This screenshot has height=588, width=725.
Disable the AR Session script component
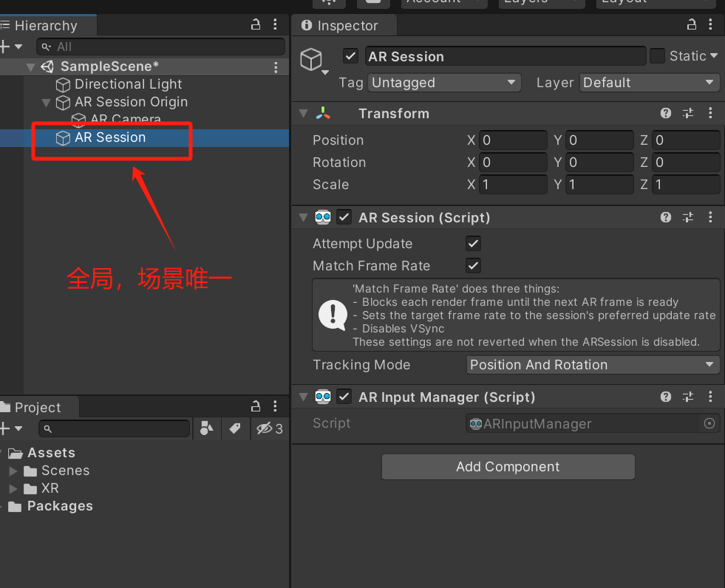coord(344,217)
